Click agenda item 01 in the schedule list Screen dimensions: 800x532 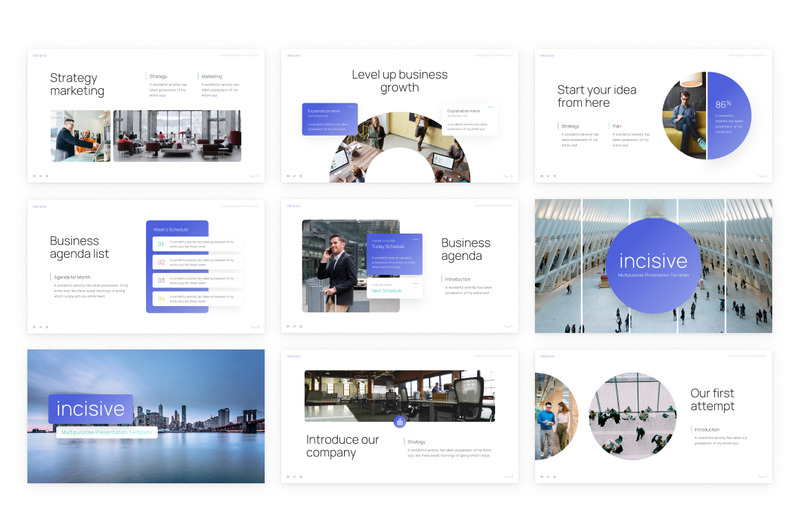pyautogui.click(x=197, y=244)
